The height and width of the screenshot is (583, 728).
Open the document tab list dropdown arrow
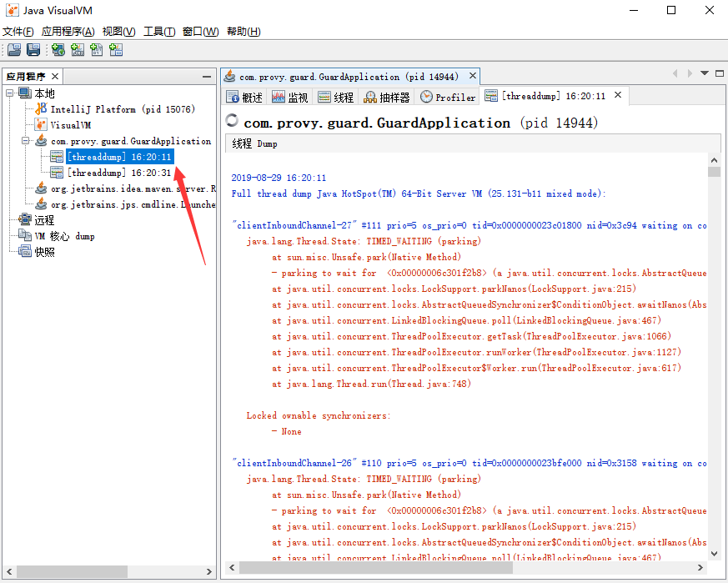(x=705, y=73)
